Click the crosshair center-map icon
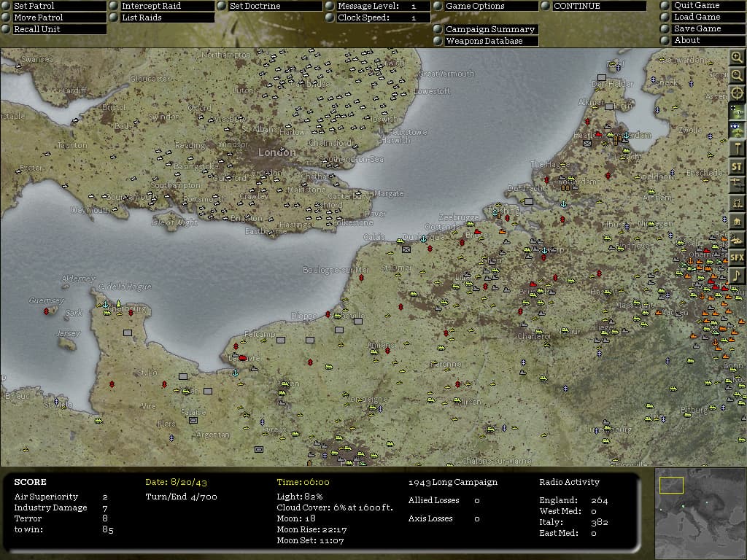The image size is (747, 560). tap(737, 93)
